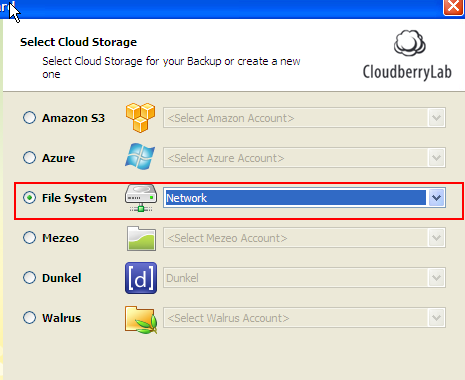This screenshot has width=465, height=380.
Task: Close the wizard with the red X
Action: click(x=453, y=6)
